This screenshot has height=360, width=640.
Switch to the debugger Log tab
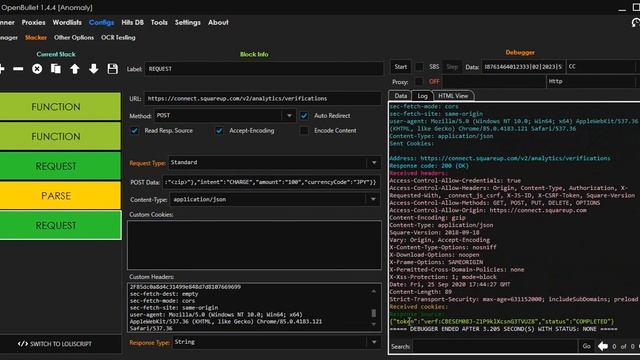[x=422, y=96]
